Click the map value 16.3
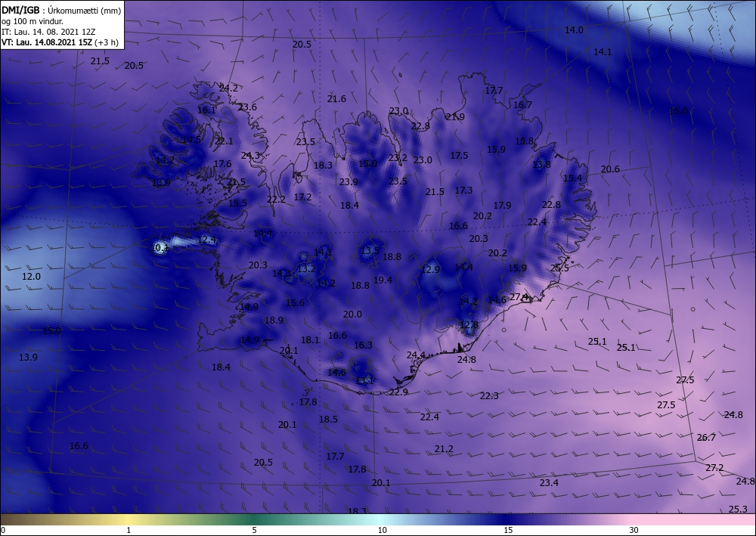The height and width of the screenshot is (536, 756). pos(363,345)
